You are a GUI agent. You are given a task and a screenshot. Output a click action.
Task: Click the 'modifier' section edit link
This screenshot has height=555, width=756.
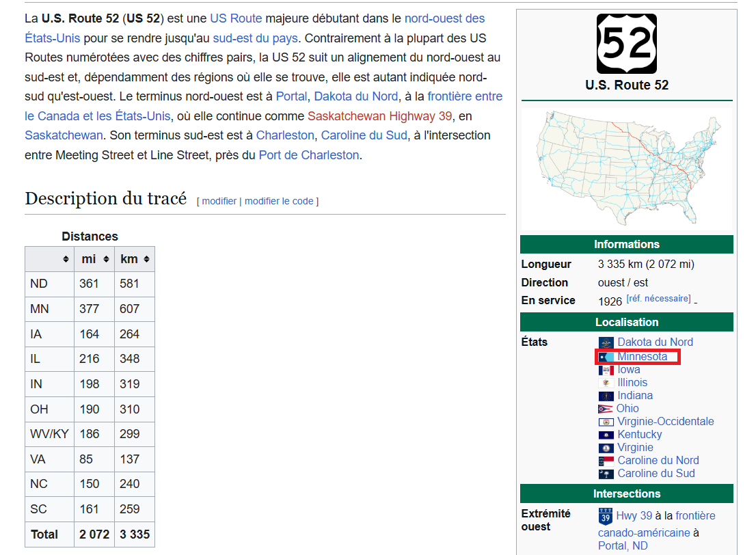tap(219, 201)
